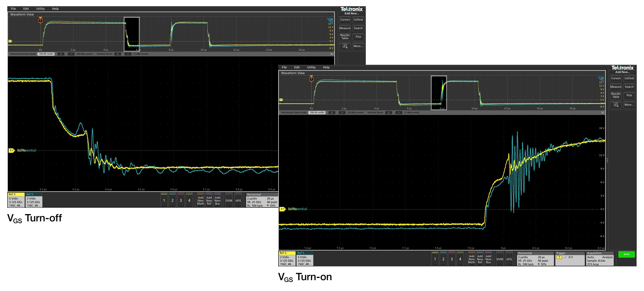
Task: Click the horizontal zoom minus in left window
Action: coord(71,54)
